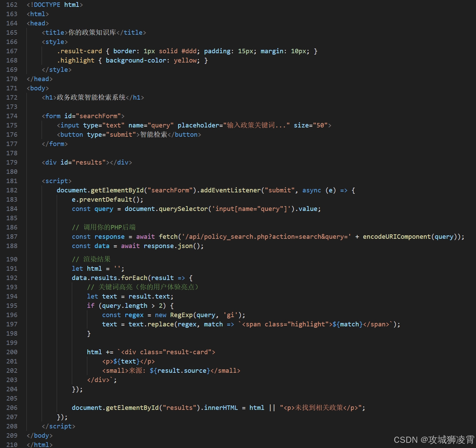The image size is (476, 448).
Task: Click the closing body tag
Action: click(x=40, y=436)
